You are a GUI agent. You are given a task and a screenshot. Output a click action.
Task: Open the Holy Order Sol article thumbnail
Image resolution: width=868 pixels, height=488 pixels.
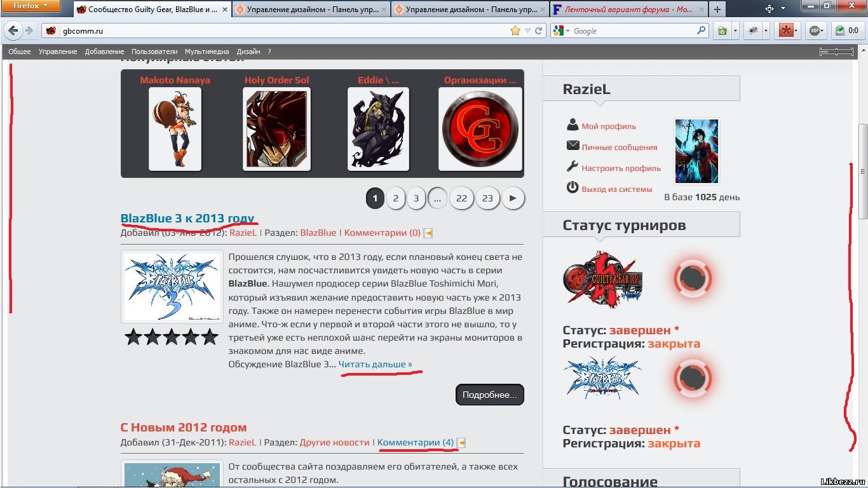pos(276,129)
